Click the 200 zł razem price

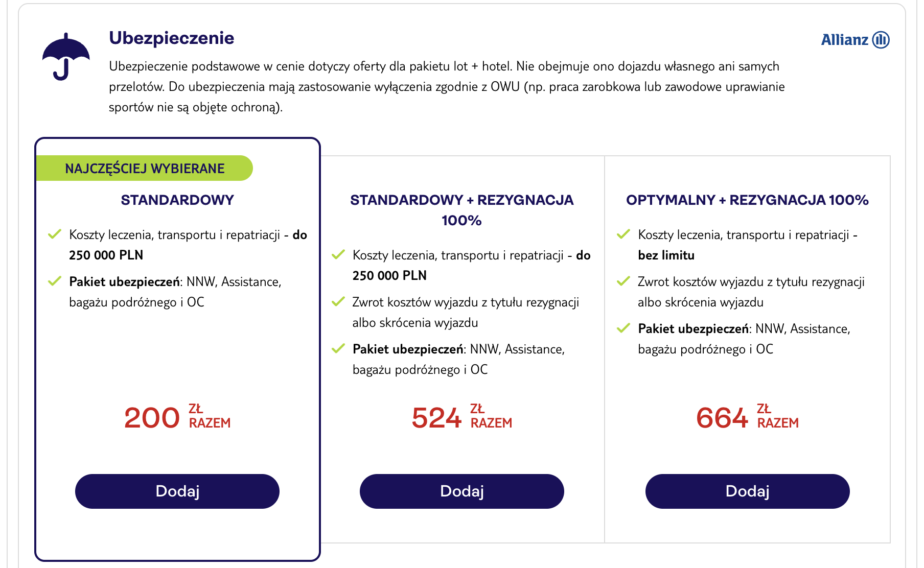[177, 417]
